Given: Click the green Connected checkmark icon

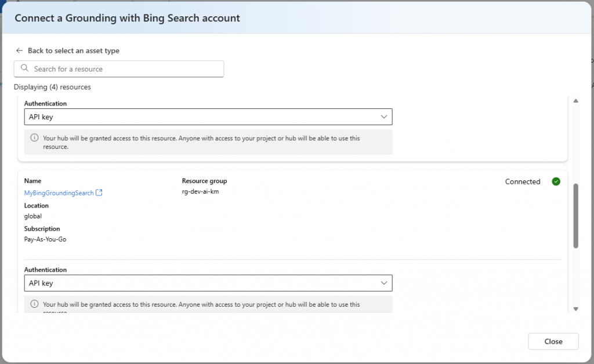Looking at the screenshot, I should [x=556, y=181].
